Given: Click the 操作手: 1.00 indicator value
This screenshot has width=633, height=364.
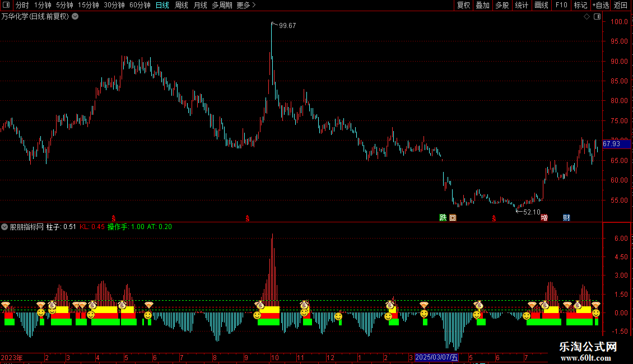Looking at the screenshot, I should click(x=126, y=227).
